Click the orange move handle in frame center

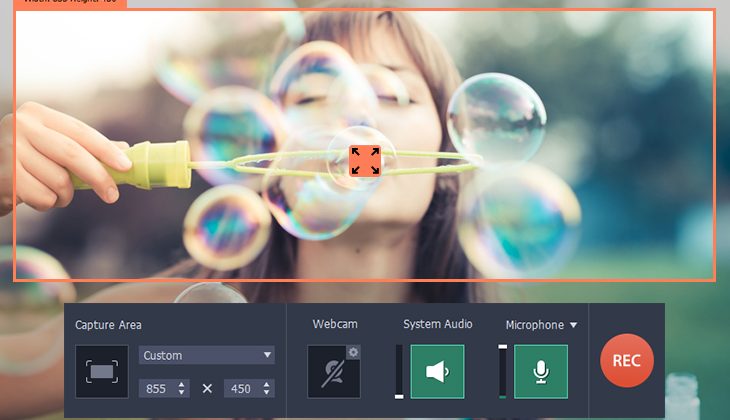click(364, 160)
